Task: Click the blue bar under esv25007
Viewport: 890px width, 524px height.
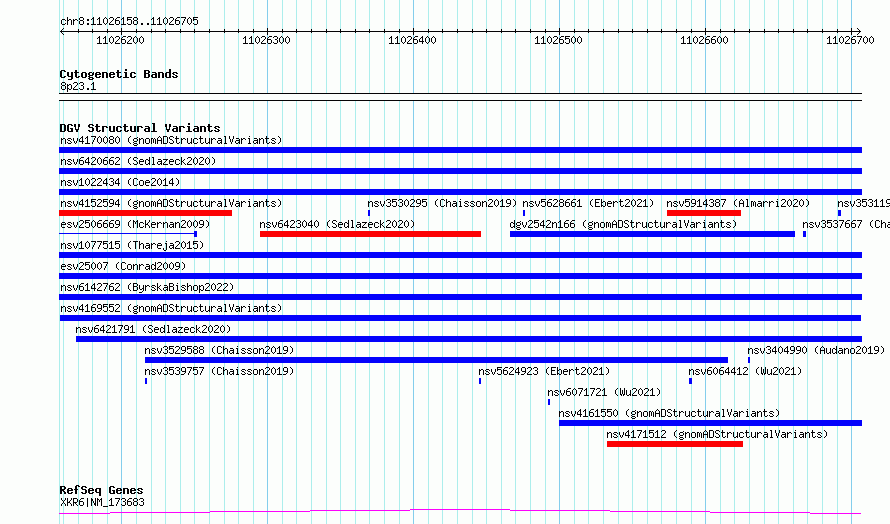Action: (x=460, y=276)
